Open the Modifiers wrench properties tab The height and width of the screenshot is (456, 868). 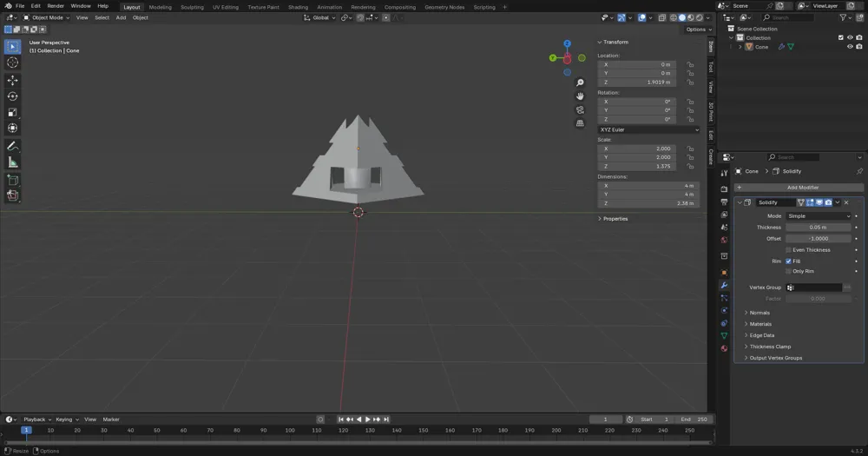724,286
